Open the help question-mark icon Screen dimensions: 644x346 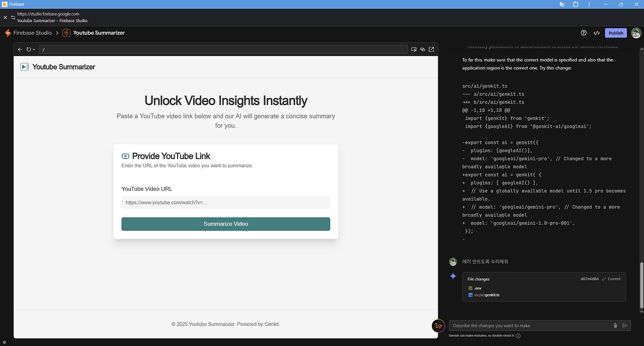click(x=584, y=33)
